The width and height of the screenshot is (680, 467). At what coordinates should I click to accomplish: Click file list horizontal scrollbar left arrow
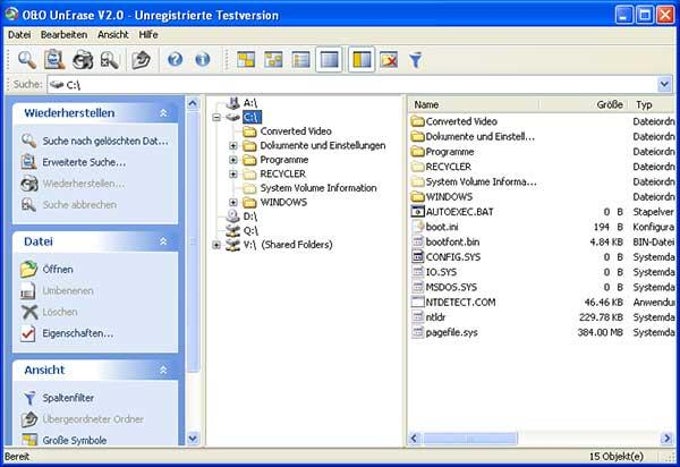click(414, 438)
